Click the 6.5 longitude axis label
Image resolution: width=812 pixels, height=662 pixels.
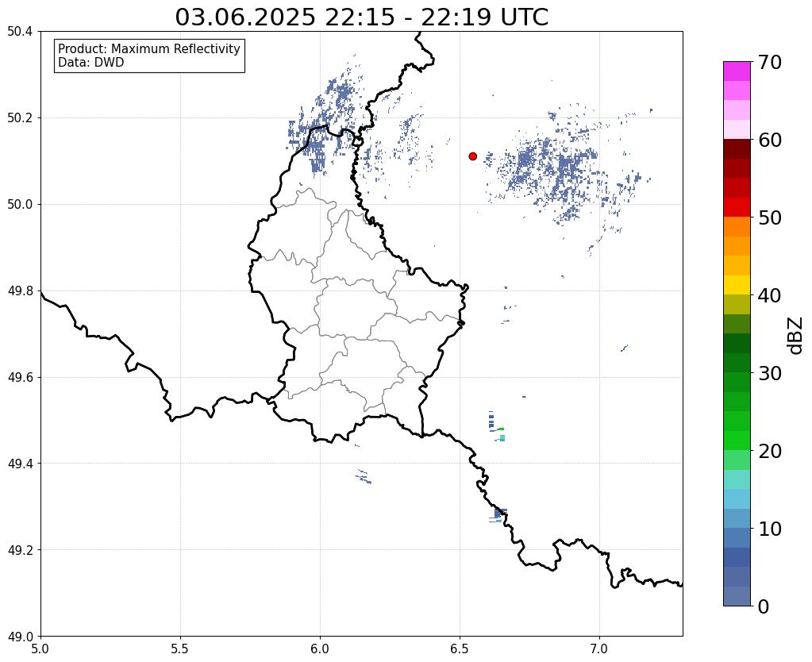(460, 649)
